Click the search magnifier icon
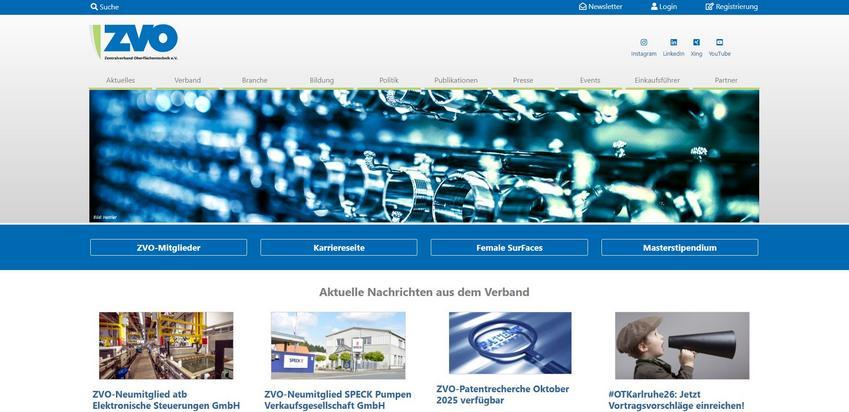The image size is (849, 412). click(x=94, y=7)
